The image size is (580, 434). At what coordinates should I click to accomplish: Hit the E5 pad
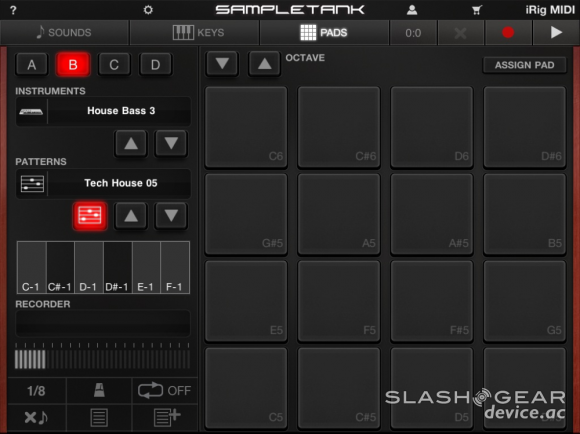point(246,301)
